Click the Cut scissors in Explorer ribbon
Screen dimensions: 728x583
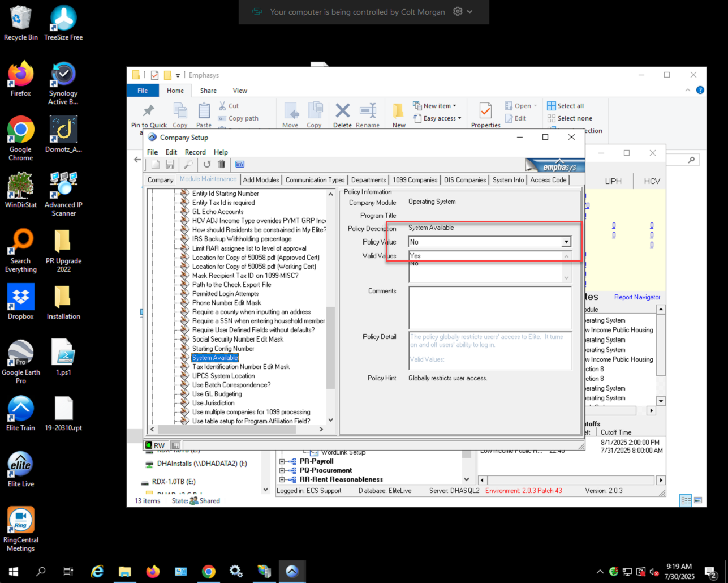tap(229, 106)
